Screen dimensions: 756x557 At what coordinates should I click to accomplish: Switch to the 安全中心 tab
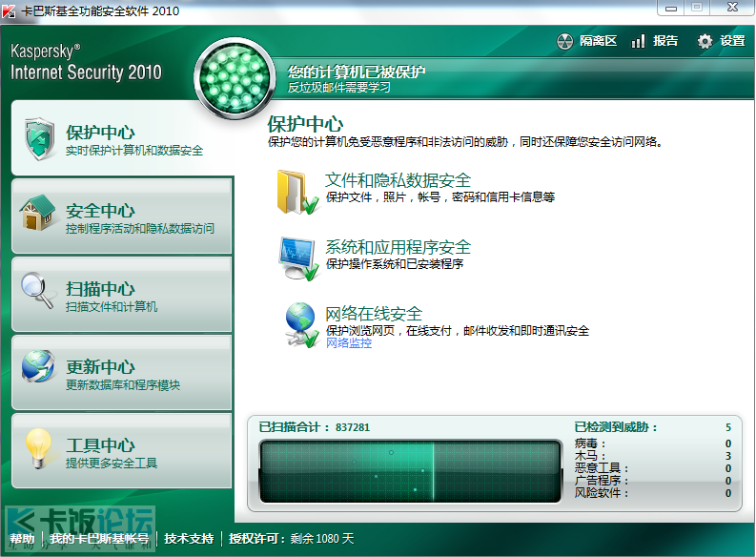coord(122,217)
